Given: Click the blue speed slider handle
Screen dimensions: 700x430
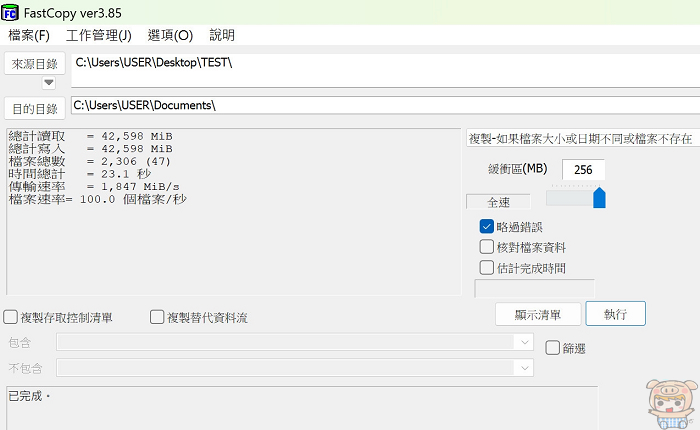Looking at the screenshot, I should pos(599,198).
